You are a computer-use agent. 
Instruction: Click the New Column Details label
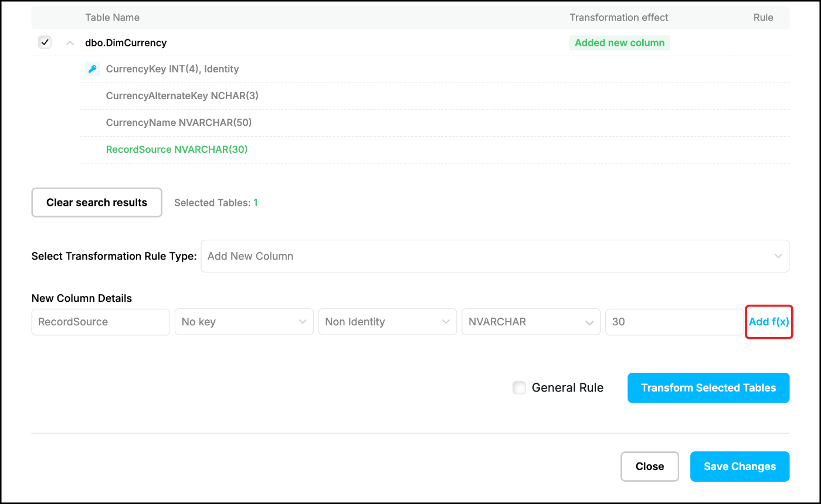tap(82, 298)
